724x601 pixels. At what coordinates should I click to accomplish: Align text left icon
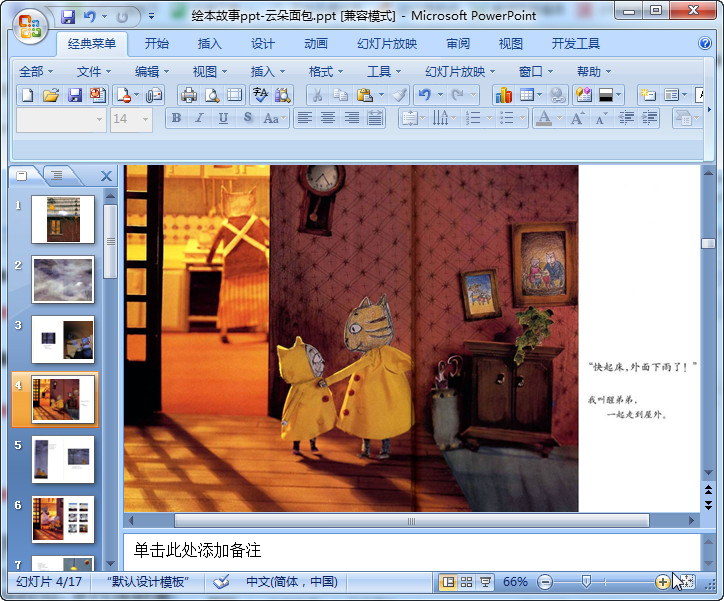pos(304,118)
